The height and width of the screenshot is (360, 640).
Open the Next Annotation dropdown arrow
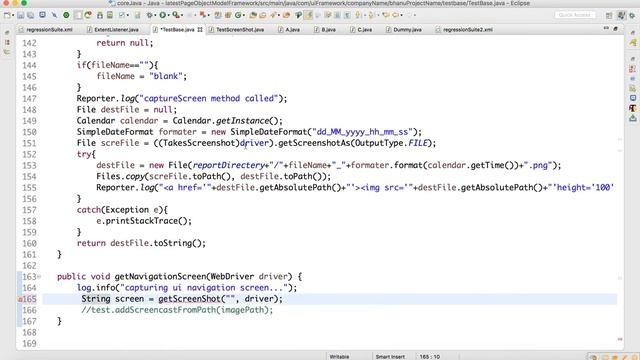pyautogui.click(x=364, y=15)
